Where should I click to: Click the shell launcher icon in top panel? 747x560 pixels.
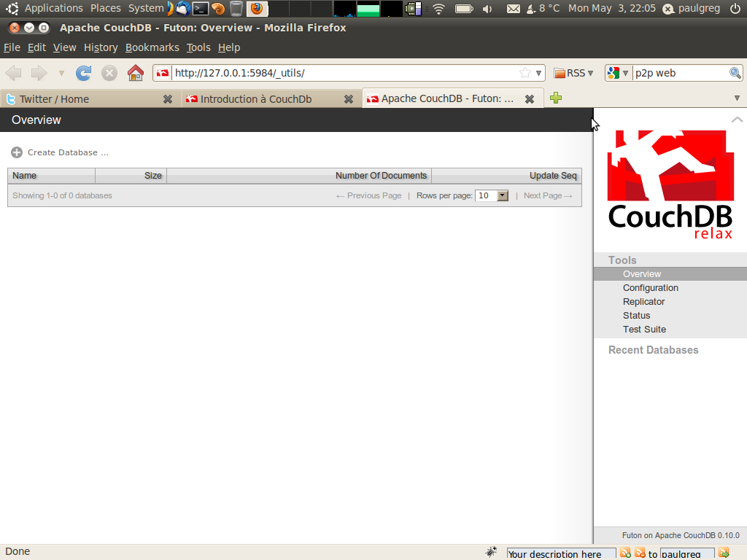218,8
